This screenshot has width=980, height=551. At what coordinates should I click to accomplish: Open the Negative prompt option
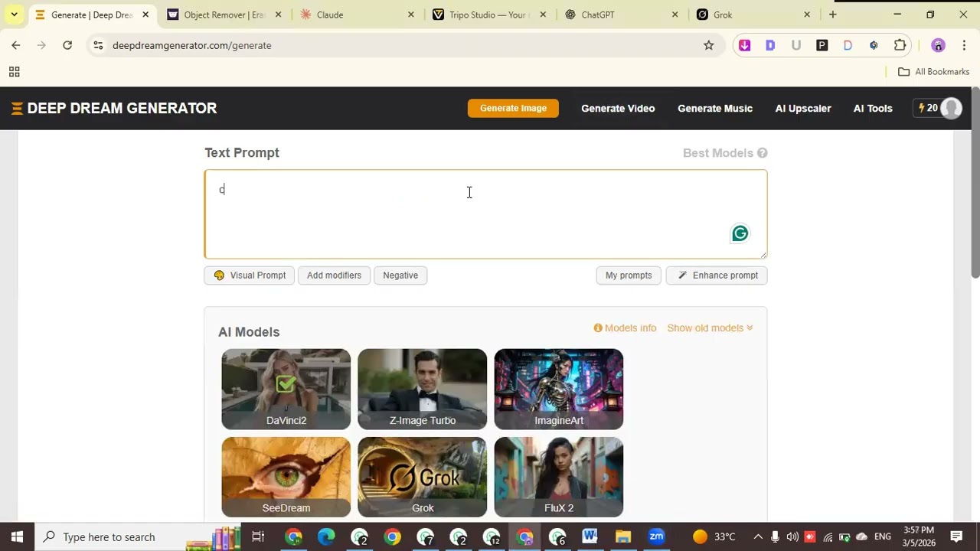[x=400, y=275]
